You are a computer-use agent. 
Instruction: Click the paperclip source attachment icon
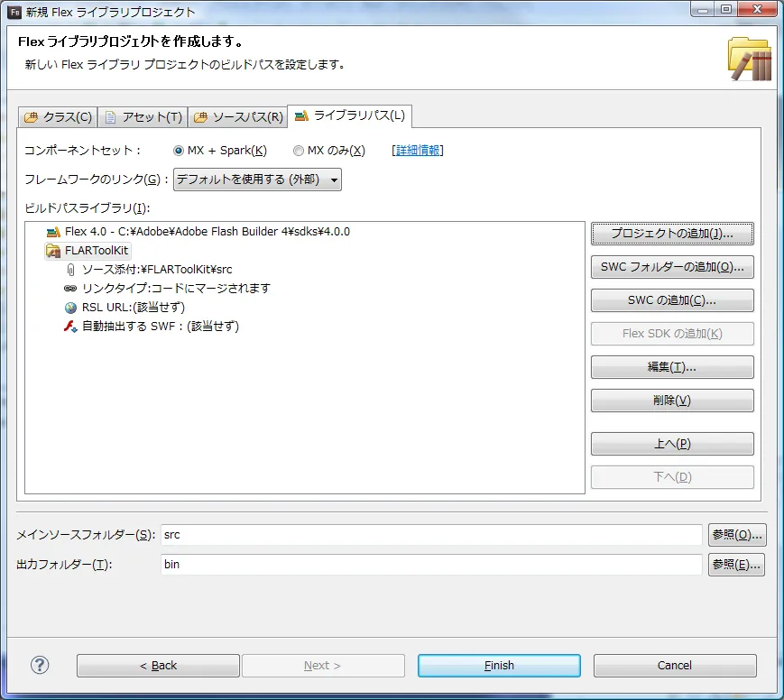point(70,270)
